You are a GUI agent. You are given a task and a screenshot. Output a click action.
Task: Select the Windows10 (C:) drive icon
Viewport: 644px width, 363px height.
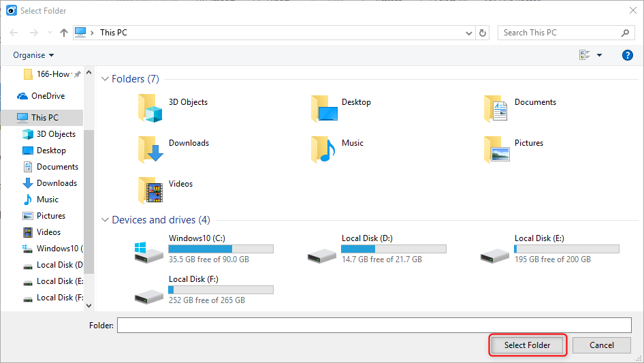pos(148,252)
